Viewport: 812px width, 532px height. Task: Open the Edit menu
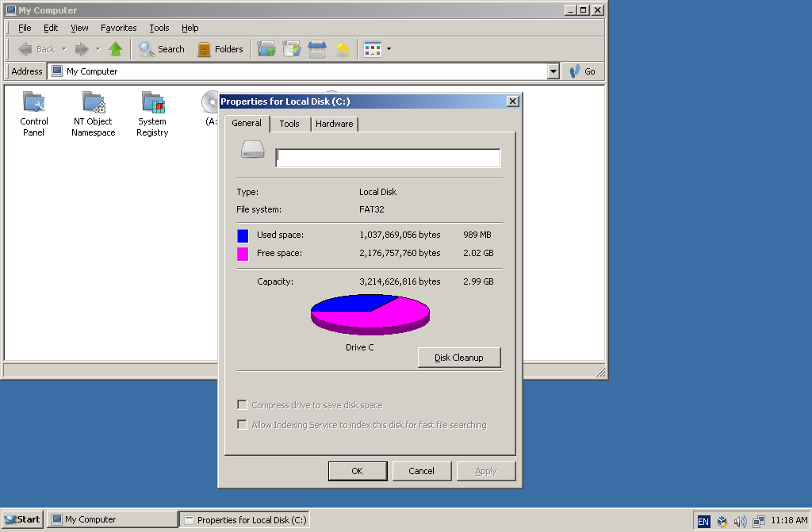51,28
